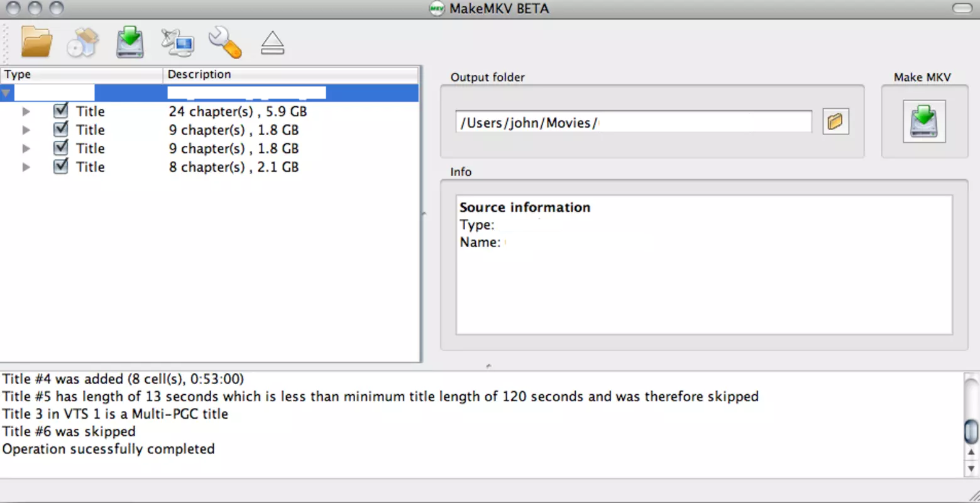This screenshot has height=503, width=980.
Task: Expand the second 9 chapter(s) title row
Action: [26, 149]
